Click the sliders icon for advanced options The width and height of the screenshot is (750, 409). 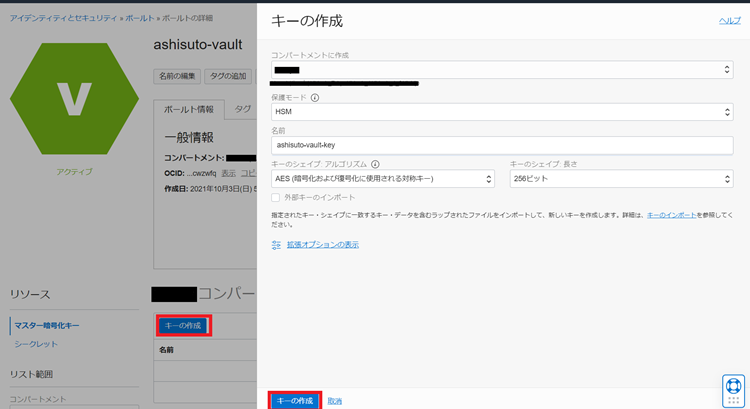click(277, 244)
